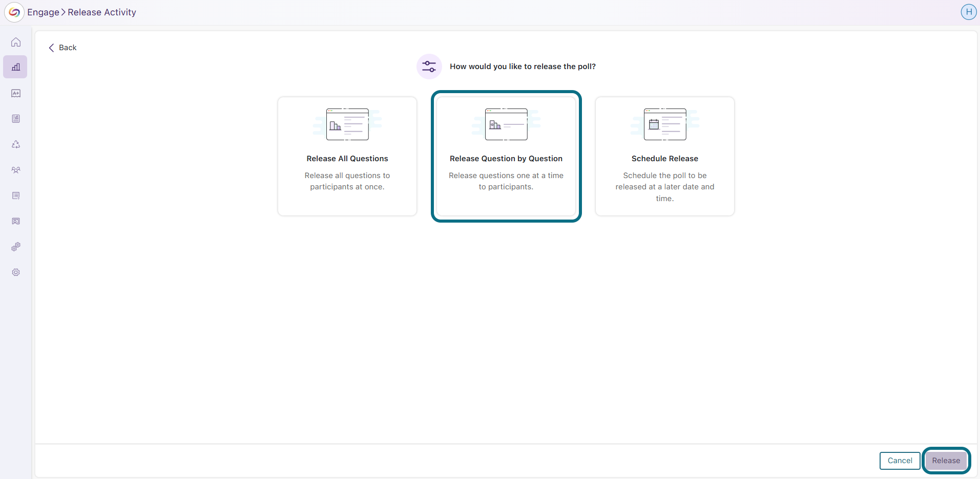Click the Cancel button
This screenshot has width=980, height=479.
coord(900,461)
